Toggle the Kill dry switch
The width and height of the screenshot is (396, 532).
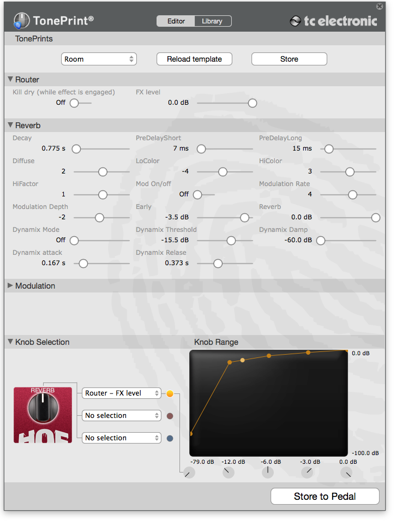(x=74, y=103)
